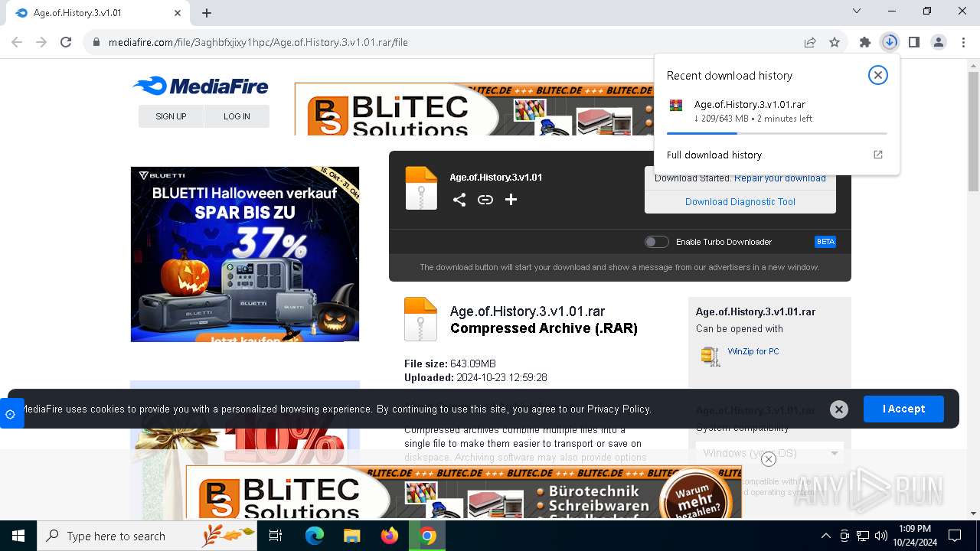Screen dimensions: 980x551
Task: Click the copy link icon
Action: [485, 200]
